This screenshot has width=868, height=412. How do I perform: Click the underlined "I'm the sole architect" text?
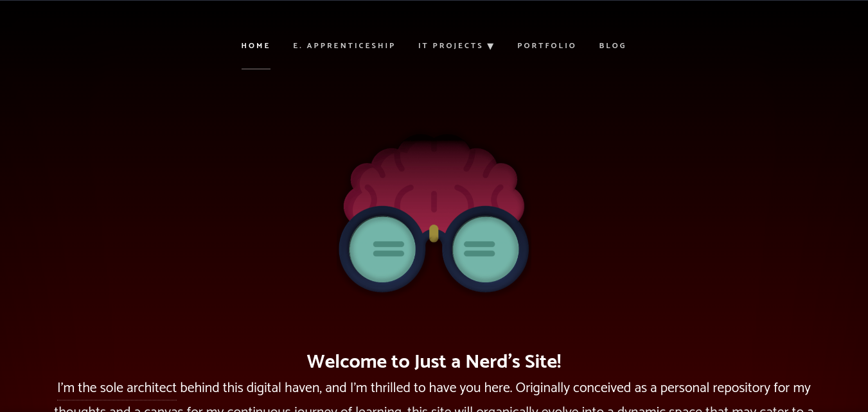pos(117,388)
